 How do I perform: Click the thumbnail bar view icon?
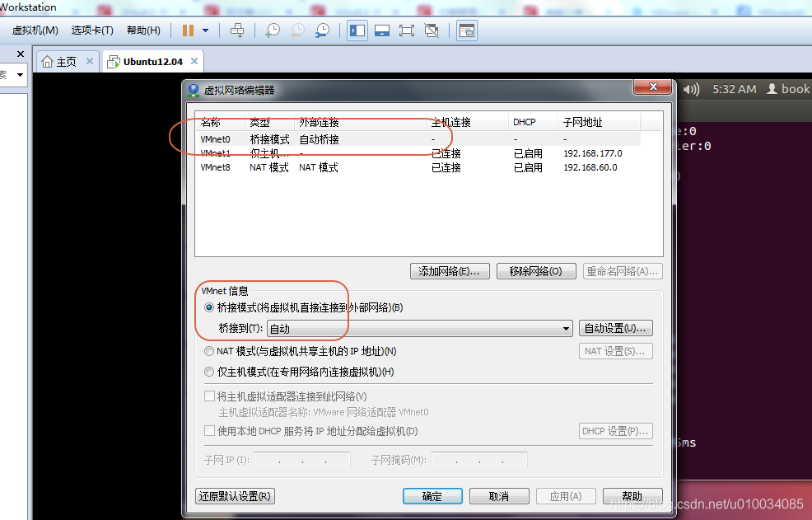(x=382, y=30)
